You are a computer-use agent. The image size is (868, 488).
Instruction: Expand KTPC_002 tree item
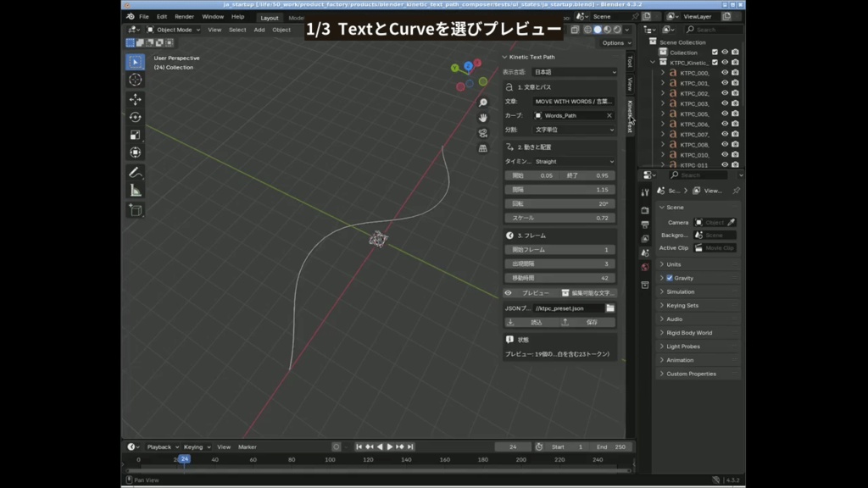click(663, 93)
